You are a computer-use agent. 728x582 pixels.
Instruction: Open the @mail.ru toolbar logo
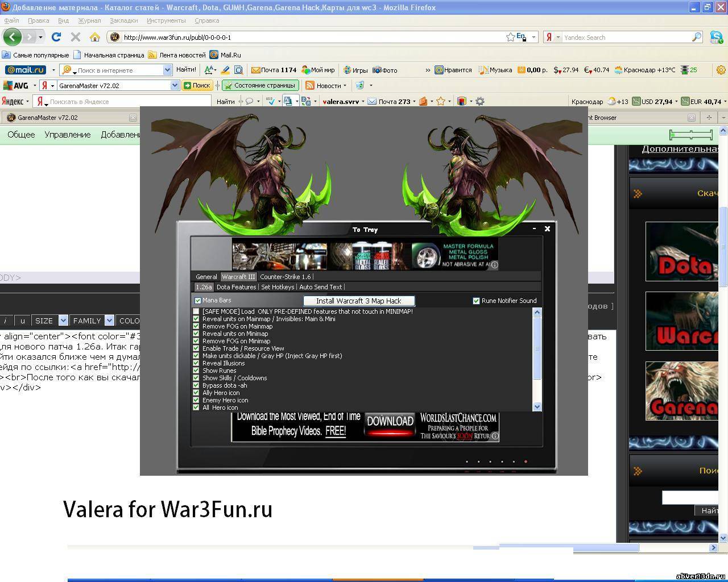(25, 70)
